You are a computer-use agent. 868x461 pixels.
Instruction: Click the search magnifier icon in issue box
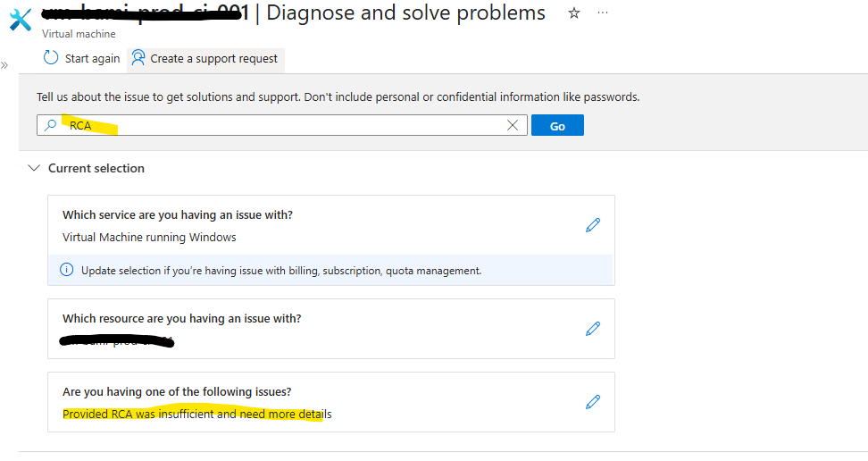[x=50, y=125]
